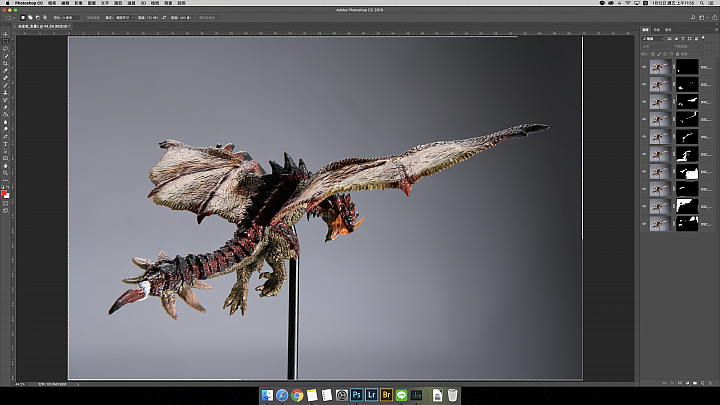Open the File menu after Photoshop CC
This screenshot has height=405, width=720.
coord(52,3)
